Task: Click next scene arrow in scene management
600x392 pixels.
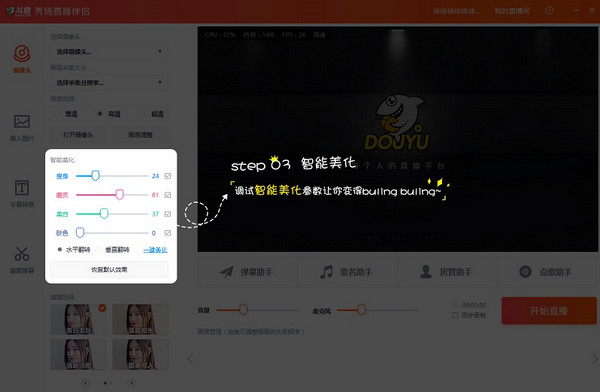Action: 594,359
